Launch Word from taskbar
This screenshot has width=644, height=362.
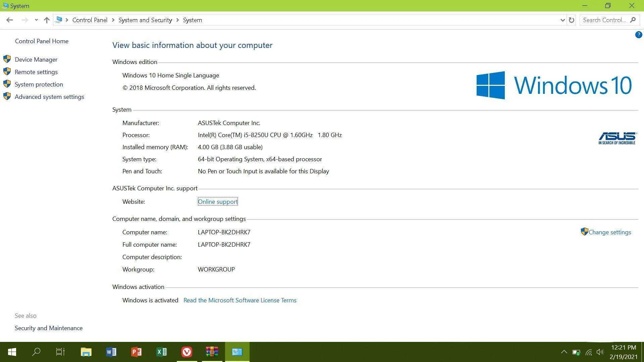pyautogui.click(x=111, y=352)
